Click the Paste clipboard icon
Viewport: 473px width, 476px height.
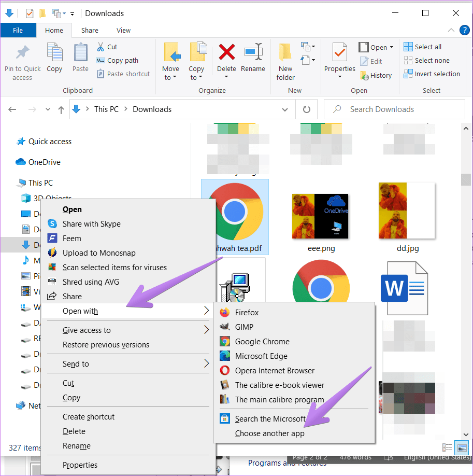[80, 52]
